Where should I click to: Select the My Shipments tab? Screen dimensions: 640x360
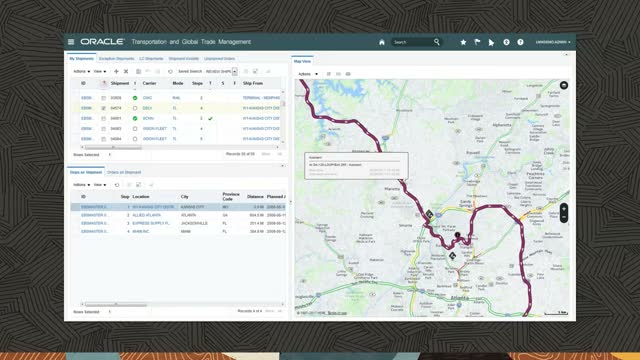click(x=82, y=59)
